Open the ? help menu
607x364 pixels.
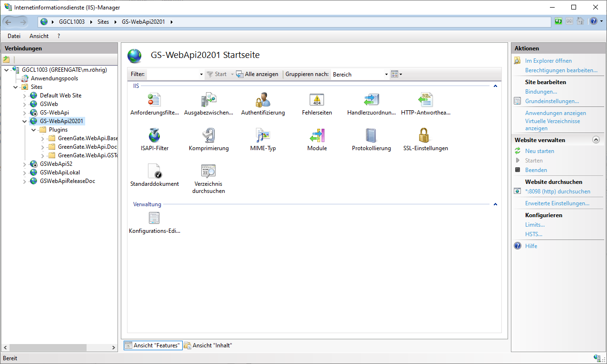point(59,36)
